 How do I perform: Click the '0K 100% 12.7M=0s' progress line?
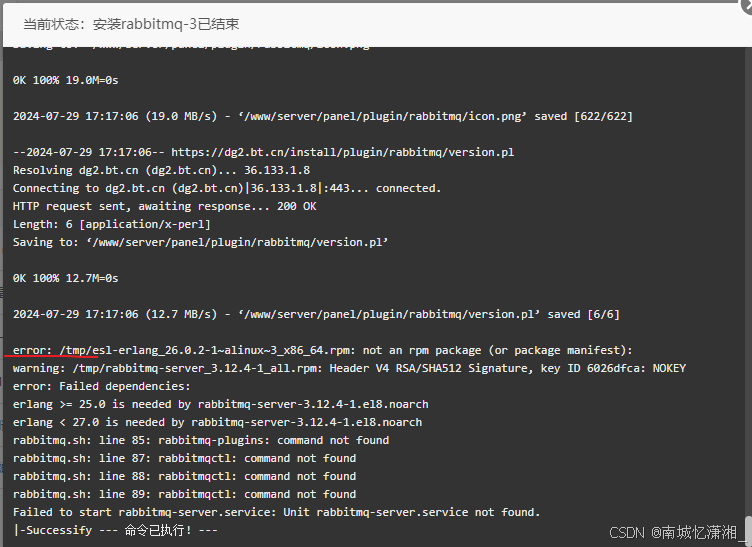(65, 278)
